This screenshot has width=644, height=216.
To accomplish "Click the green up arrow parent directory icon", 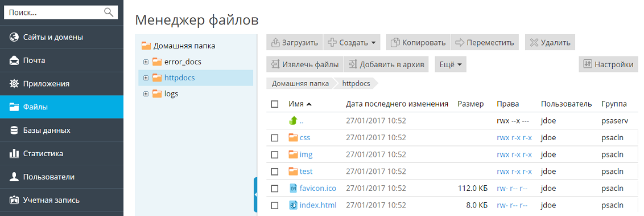I will coord(293,121).
